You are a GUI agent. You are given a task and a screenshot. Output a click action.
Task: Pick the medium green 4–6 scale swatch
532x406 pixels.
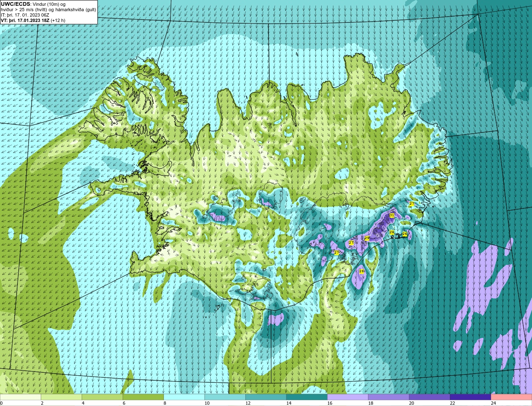pos(102,397)
